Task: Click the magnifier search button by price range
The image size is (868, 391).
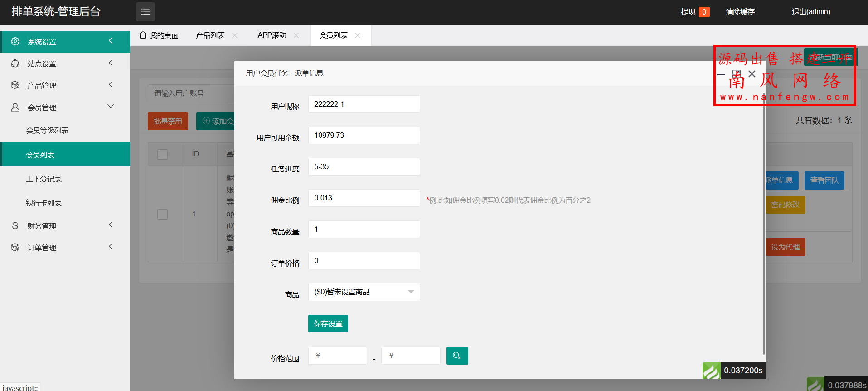Action: [x=457, y=356]
